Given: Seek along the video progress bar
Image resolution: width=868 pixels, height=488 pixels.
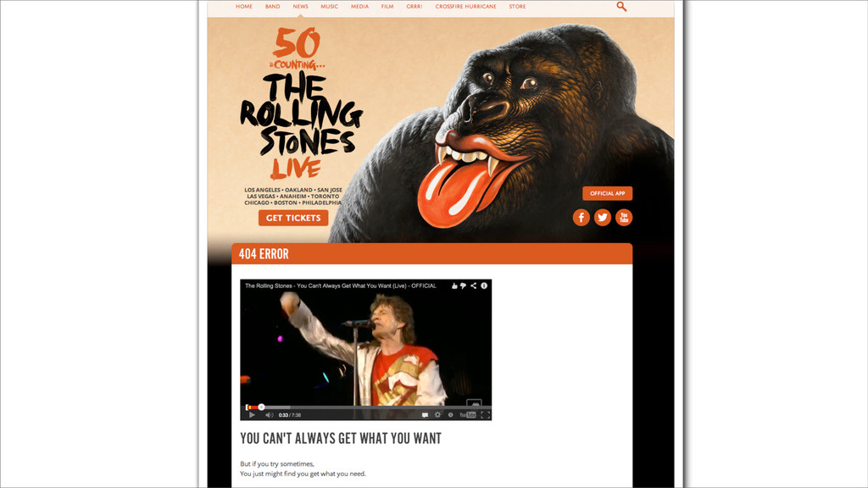Looking at the screenshot, I should click(365, 408).
